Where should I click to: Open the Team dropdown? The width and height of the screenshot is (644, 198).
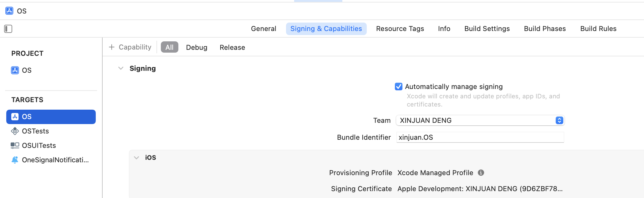[x=480, y=120]
